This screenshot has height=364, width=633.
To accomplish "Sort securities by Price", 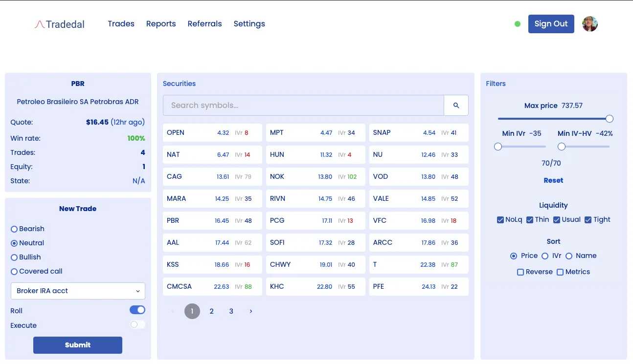I will (x=514, y=256).
